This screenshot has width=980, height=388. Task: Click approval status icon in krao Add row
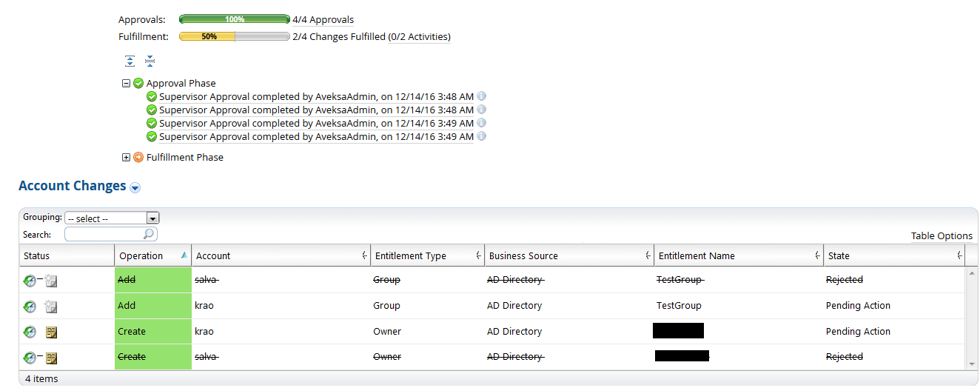[x=30, y=306]
